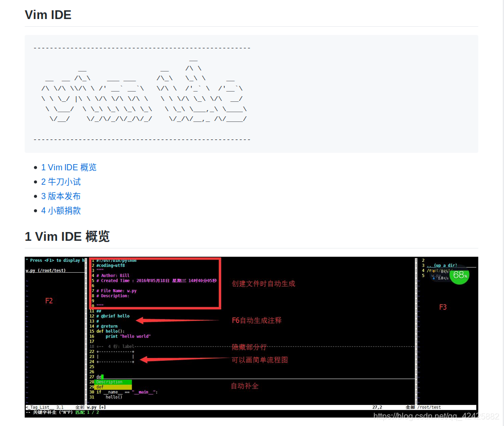Click the '自动补全' annotation text

[x=245, y=386]
